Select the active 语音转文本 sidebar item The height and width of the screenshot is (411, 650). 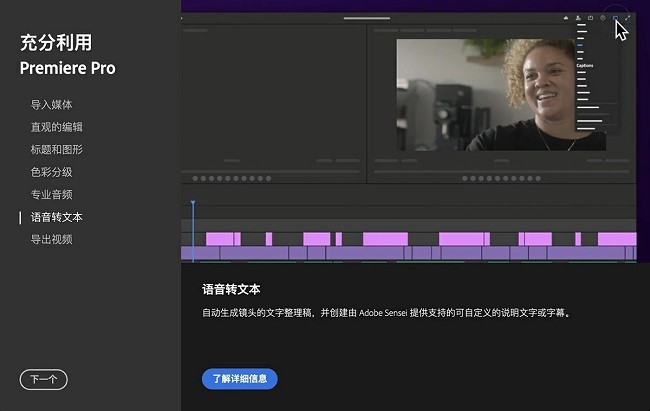(x=56, y=217)
